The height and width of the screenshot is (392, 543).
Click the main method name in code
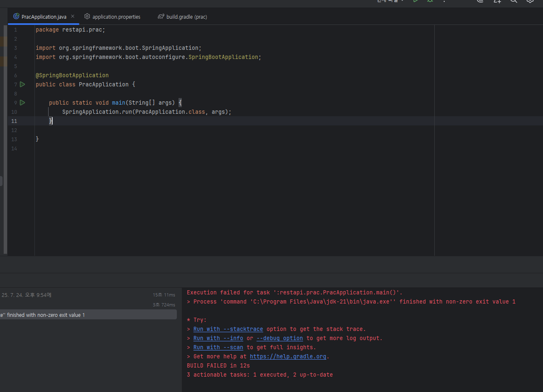(119, 103)
